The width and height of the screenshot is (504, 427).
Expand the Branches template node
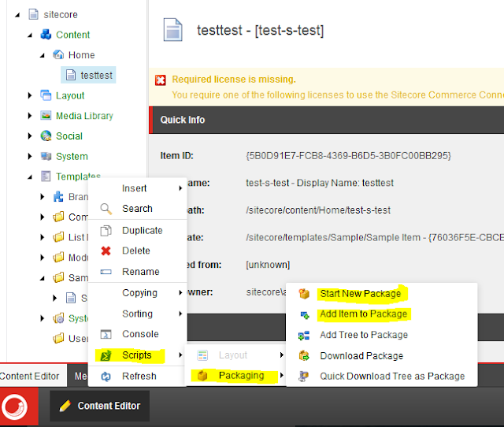coord(43,197)
